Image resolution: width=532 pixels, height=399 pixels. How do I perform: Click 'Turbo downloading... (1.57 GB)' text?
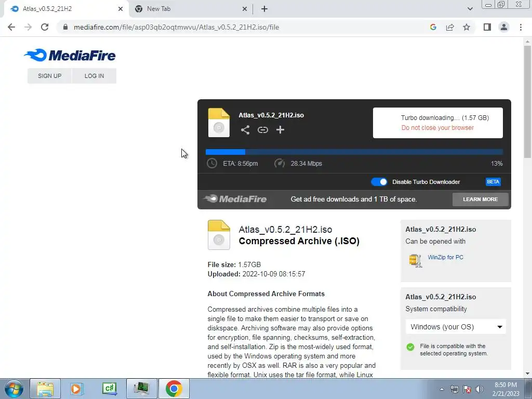(445, 118)
